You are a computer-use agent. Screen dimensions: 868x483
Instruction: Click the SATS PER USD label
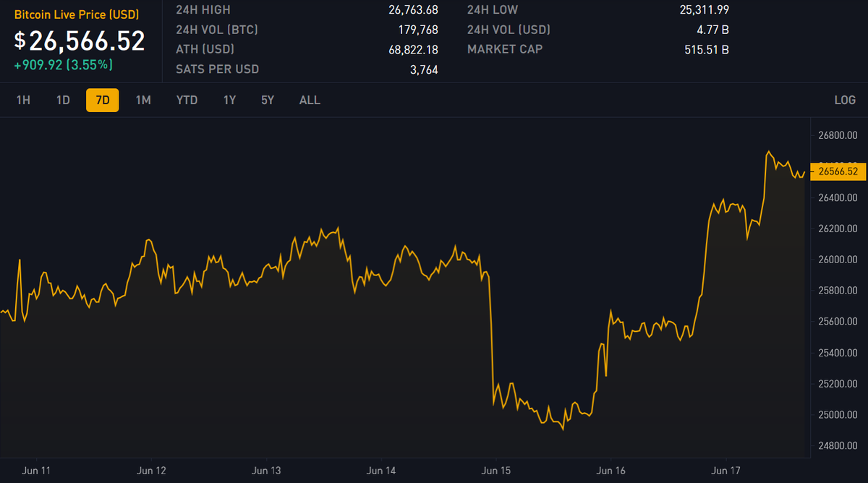coord(217,69)
